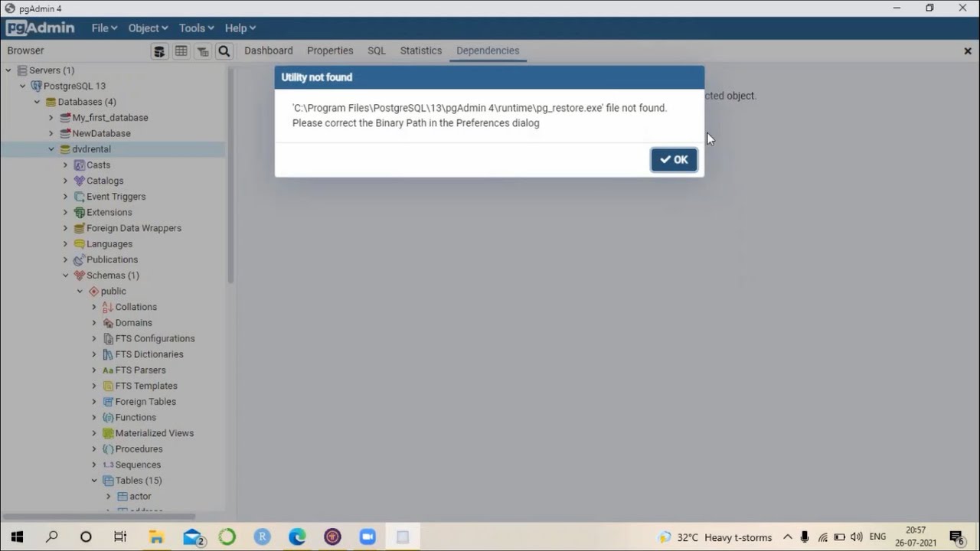Switch to the Statistics tab

(x=421, y=51)
